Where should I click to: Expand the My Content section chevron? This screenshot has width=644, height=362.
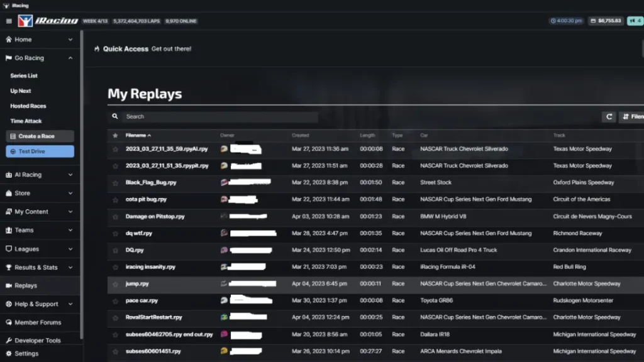(x=70, y=211)
